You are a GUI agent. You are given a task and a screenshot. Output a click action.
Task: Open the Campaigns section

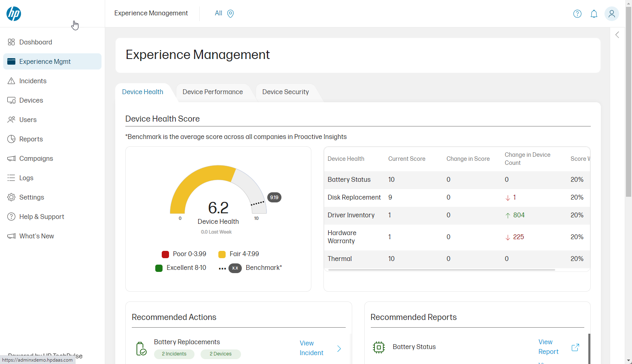(36, 158)
